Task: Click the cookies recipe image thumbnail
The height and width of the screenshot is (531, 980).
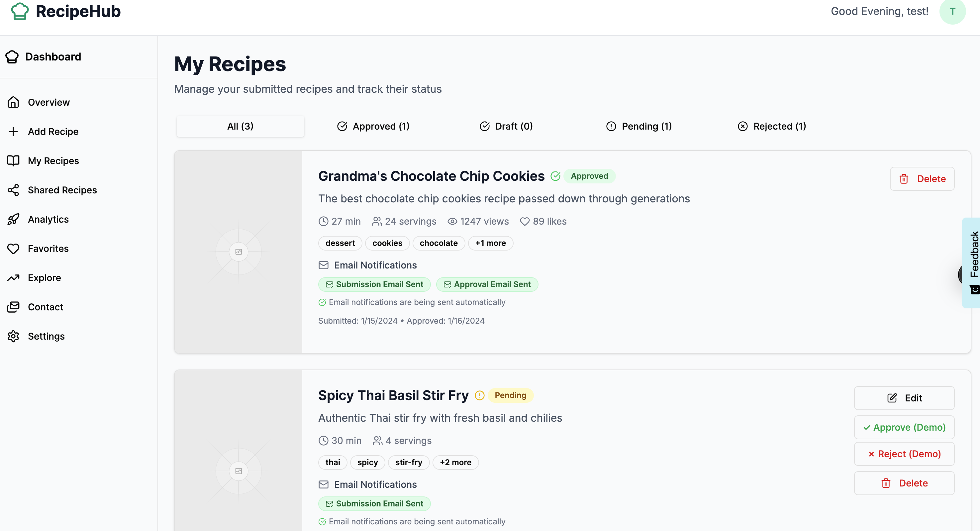Action: click(x=238, y=252)
